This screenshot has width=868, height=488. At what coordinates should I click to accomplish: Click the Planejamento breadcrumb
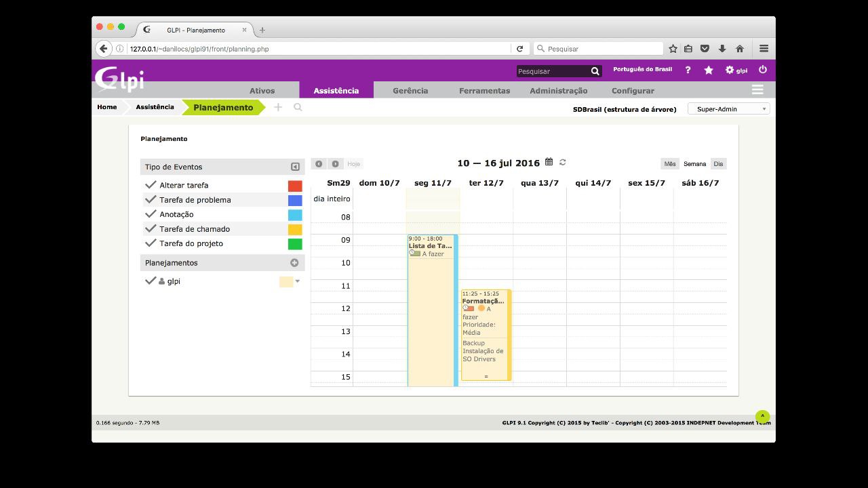click(223, 107)
